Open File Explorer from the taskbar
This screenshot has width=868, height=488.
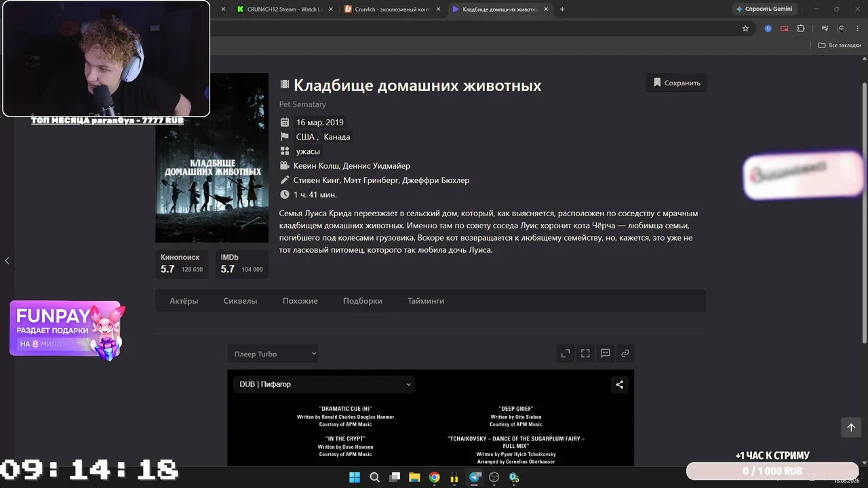414,477
